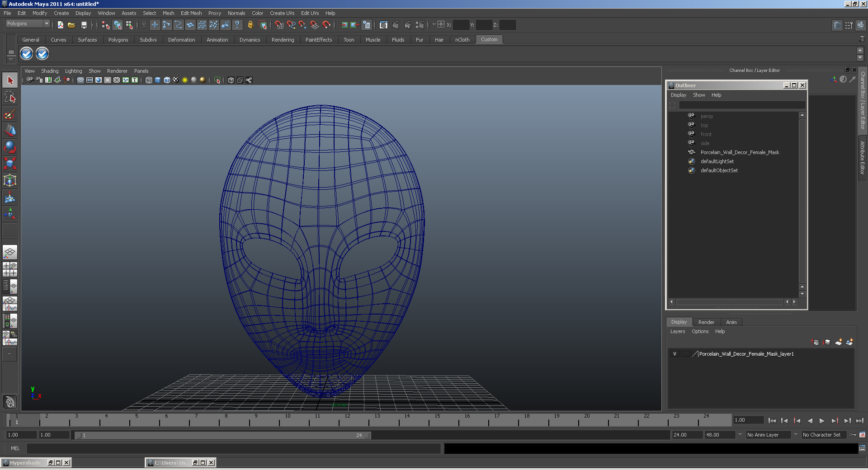Screen dimensions: 868x470
Task: Select the Lasso selection tool
Action: pyautogui.click(x=10, y=97)
